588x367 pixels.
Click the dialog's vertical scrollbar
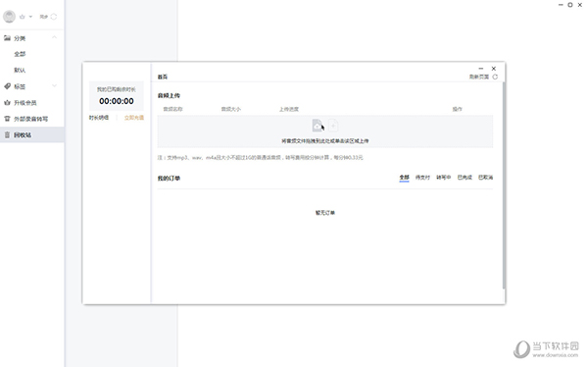(x=504, y=185)
